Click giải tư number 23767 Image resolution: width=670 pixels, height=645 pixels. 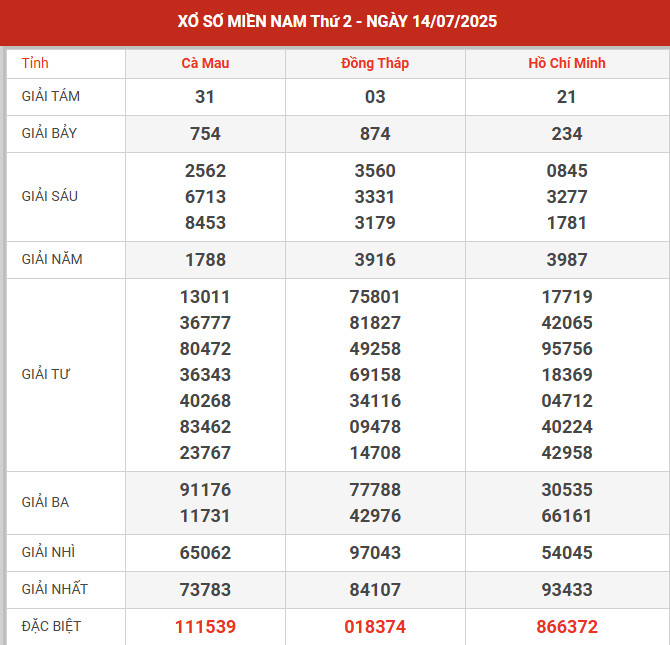[x=205, y=453]
